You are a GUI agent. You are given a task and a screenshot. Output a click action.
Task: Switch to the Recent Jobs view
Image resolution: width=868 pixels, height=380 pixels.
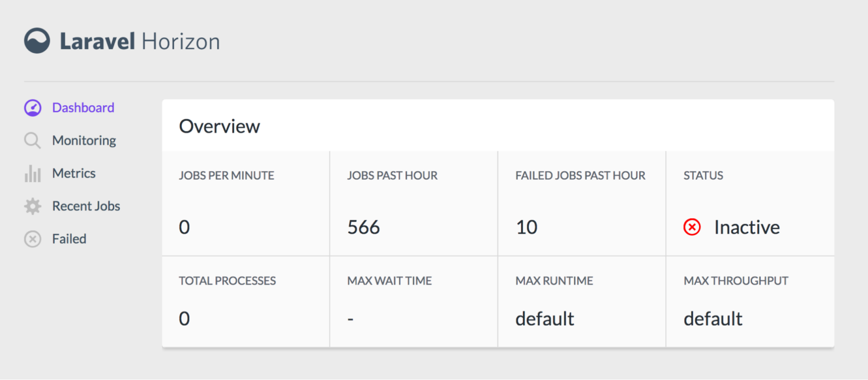click(x=86, y=206)
